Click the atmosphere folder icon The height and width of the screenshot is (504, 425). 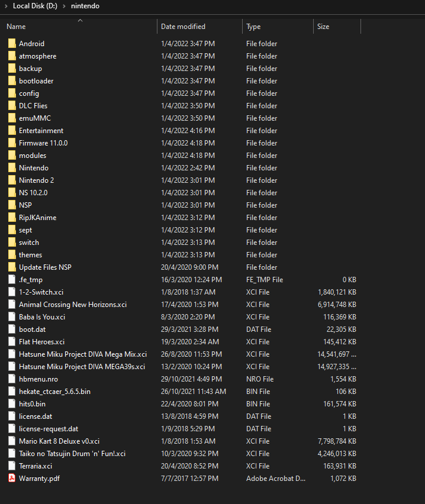pyautogui.click(x=12, y=56)
